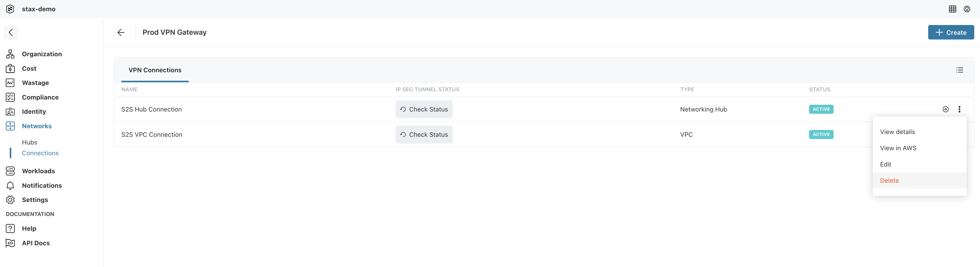This screenshot has height=267, width=980.
Task: Choose View in AWS from menu
Action: [x=898, y=148]
